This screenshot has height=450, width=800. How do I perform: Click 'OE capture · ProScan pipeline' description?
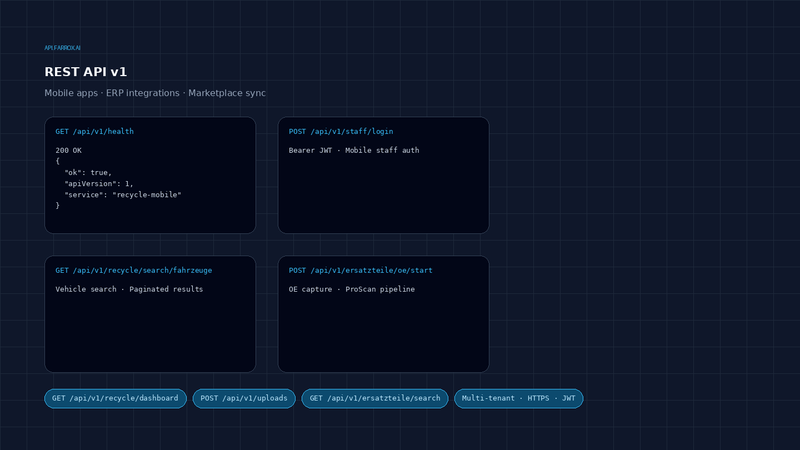[x=352, y=289]
